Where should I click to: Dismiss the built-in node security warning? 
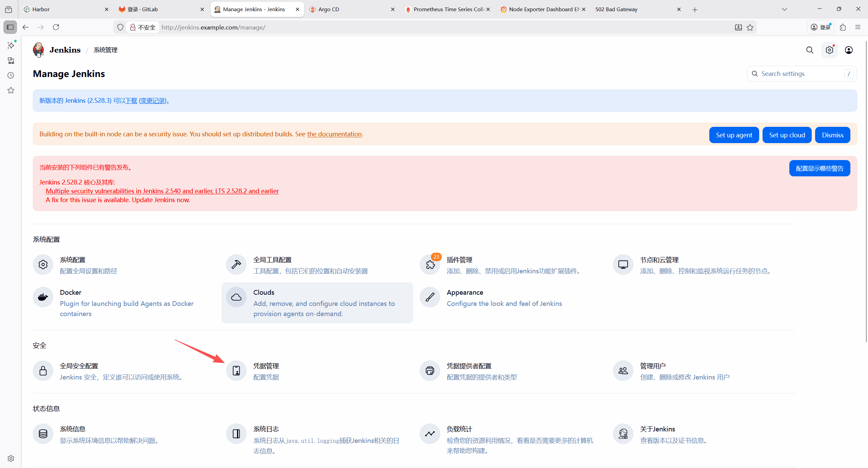pyautogui.click(x=832, y=135)
